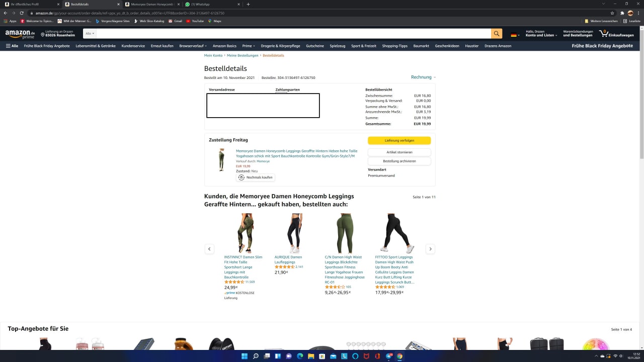Click 'Artikel stornieren' button
The width and height of the screenshot is (644, 362).
tap(399, 152)
